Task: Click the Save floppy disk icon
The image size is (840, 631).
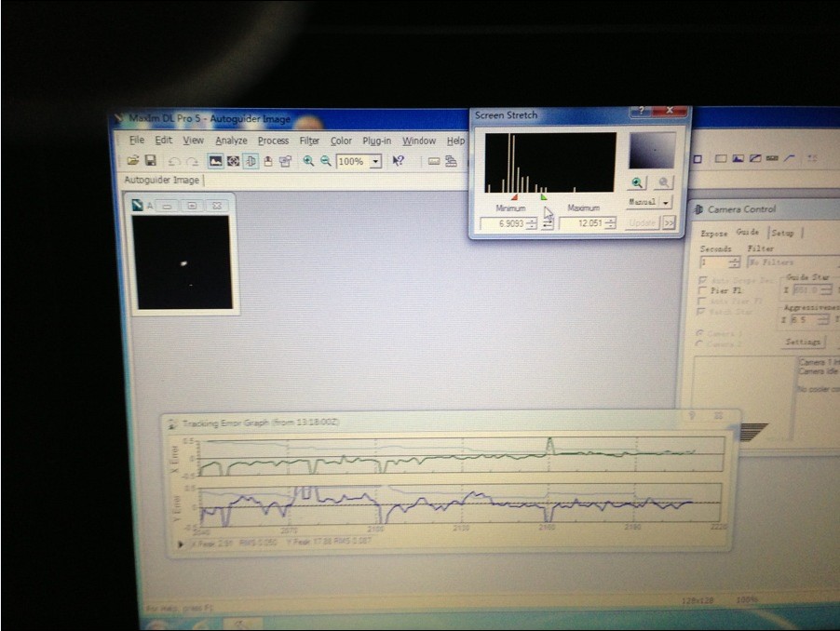Action: tap(150, 161)
